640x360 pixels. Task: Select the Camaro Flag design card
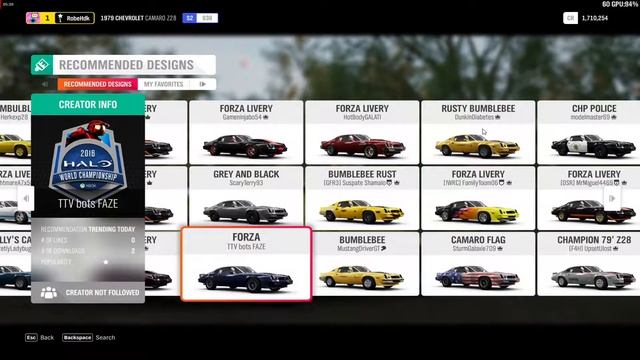tap(478, 264)
